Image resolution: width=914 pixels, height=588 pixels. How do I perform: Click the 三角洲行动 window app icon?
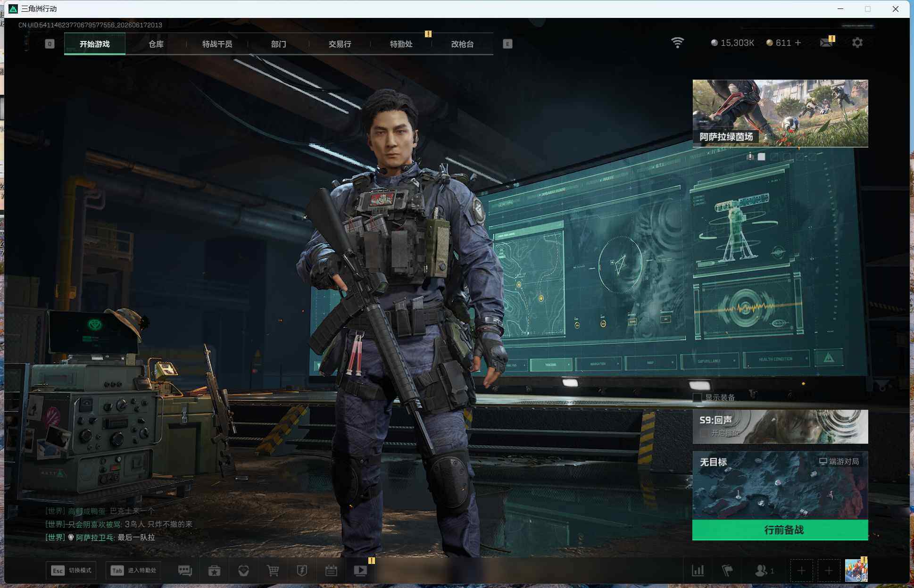(x=13, y=9)
